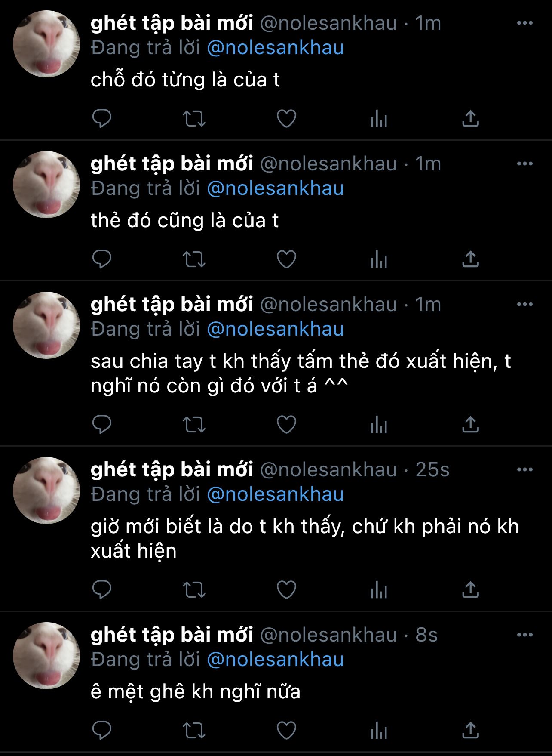Open the tweet text "sau chia tay t kh thấy"

tap(301, 373)
